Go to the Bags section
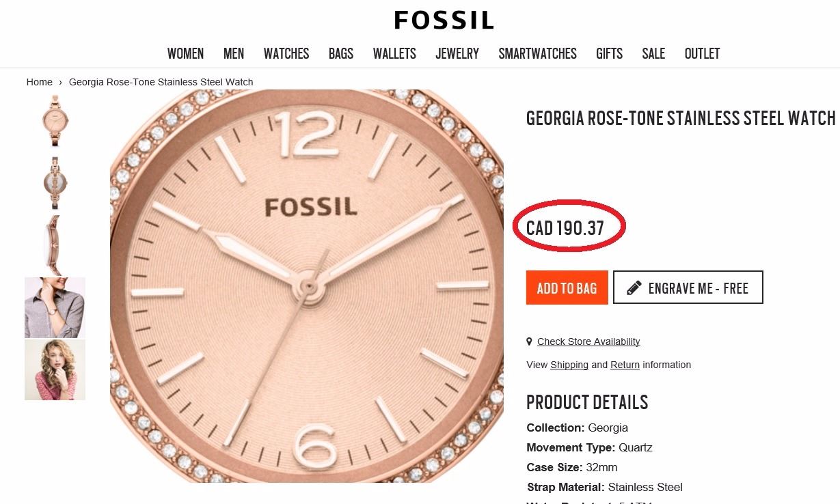This screenshot has height=504, width=840. (x=340, y=53)
